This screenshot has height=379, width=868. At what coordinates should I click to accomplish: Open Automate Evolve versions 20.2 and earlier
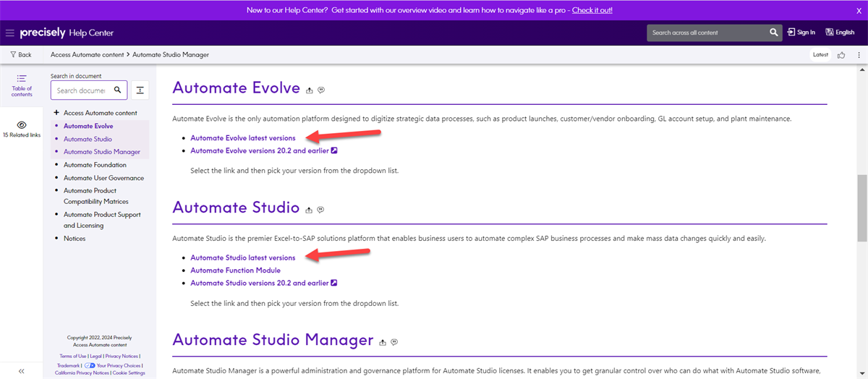pos(264,150)
